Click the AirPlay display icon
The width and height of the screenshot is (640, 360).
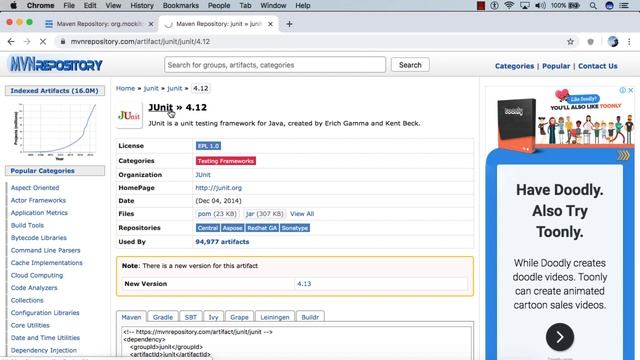coord(524,5)
